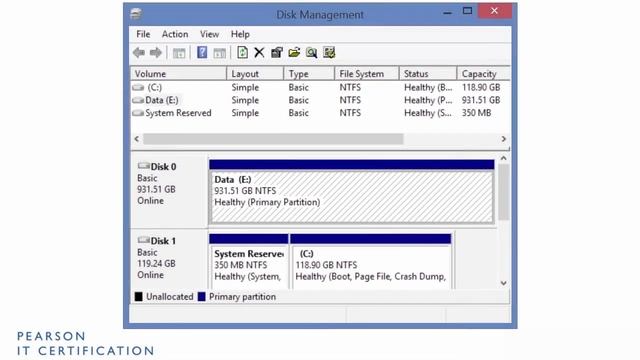Click the drive icon beside Data (E:)
Viewport: 640px width, 360px height.
(x=138, y=100)
